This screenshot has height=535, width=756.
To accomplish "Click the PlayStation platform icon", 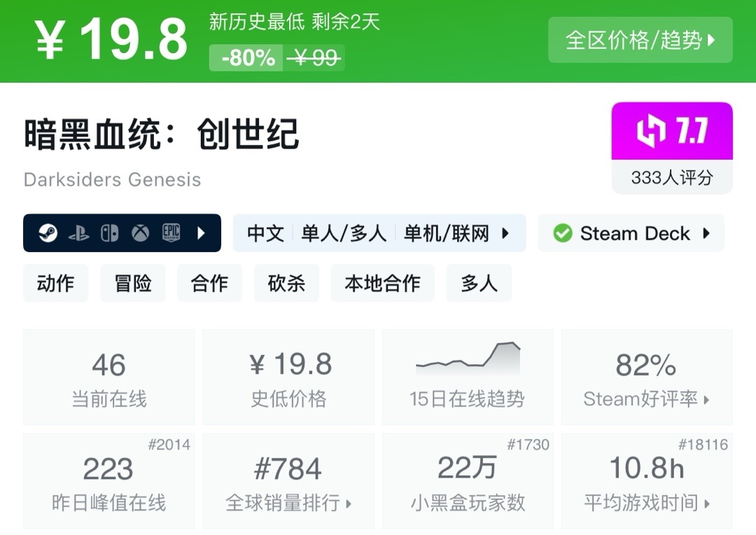I will pos(78,233).
